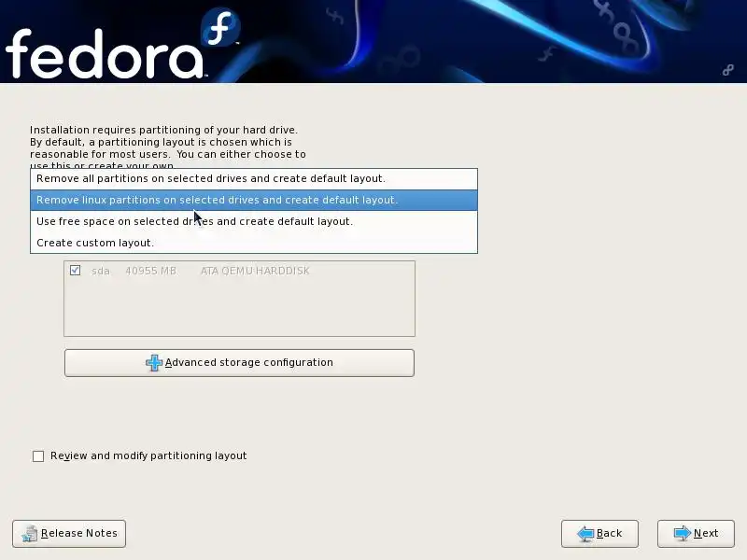Proceed with the Next button

(x=696, y=533)
